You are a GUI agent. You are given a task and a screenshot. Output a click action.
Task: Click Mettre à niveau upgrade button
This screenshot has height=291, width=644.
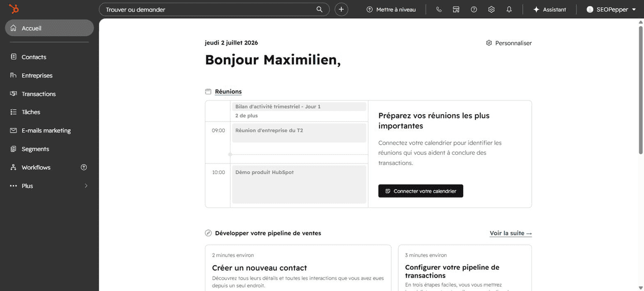pyautogui.click(x=391, y=9)
